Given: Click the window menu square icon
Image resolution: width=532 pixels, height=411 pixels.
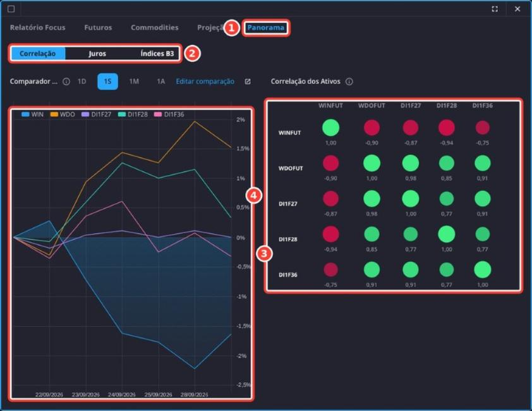Looking at the screenshot, I should coord(11,9).
